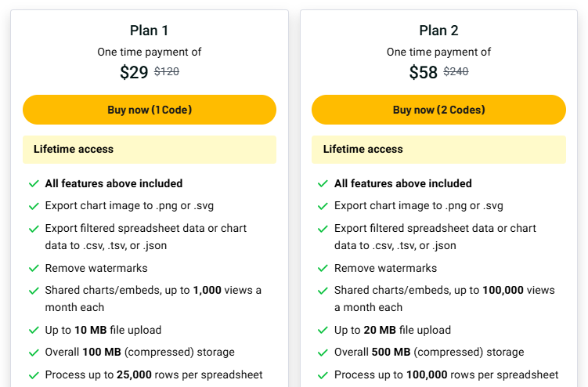
Task: Click checkmark beside Plan 2 'All features above included'
Action: click(323, 184)
